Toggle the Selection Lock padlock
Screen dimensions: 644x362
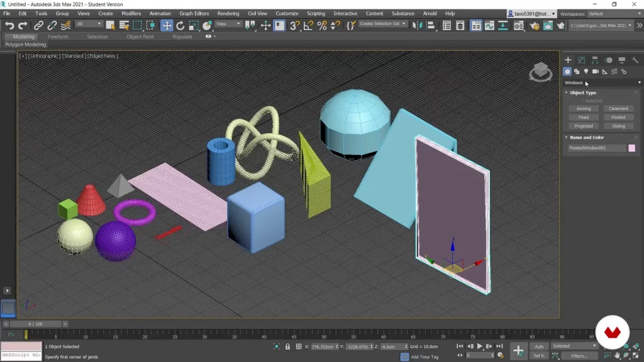pyautogui.click(x=287, y=347)
